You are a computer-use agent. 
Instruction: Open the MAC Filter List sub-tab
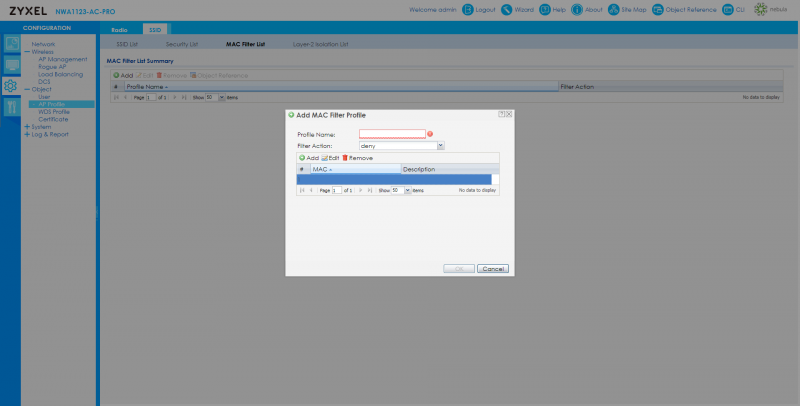pos(245,44)
